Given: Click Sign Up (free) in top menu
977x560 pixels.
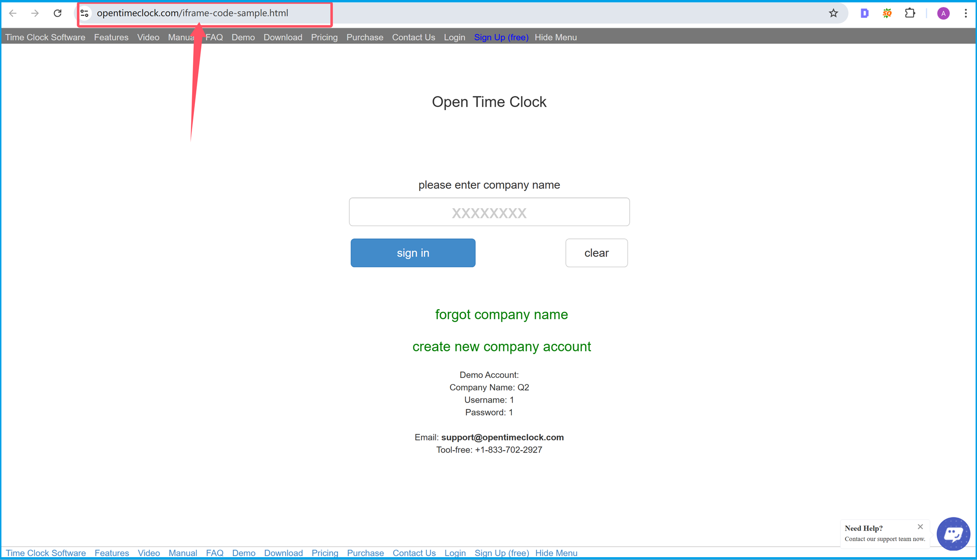Looking at the screenshot, I should [x=501, y=37].
